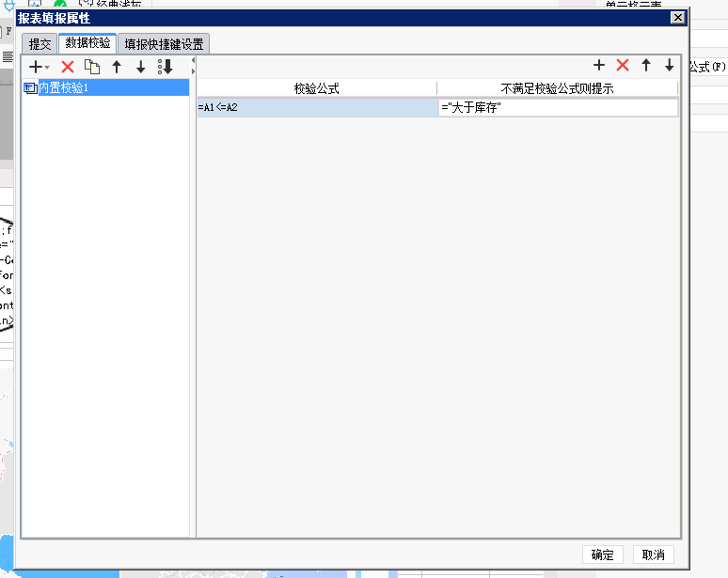
Task: Click the 不满足校验公式则提示 column header
Action: point(557,88)
